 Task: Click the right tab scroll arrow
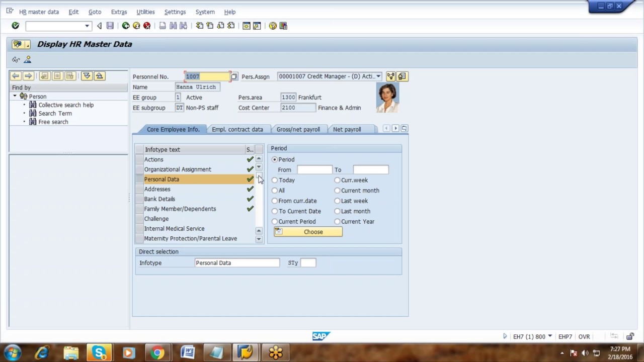[395, 129]
